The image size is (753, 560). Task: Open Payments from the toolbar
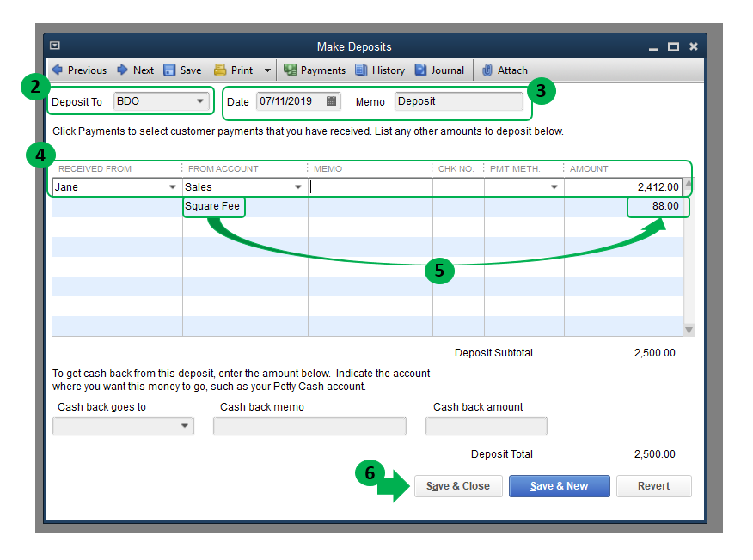315,70
